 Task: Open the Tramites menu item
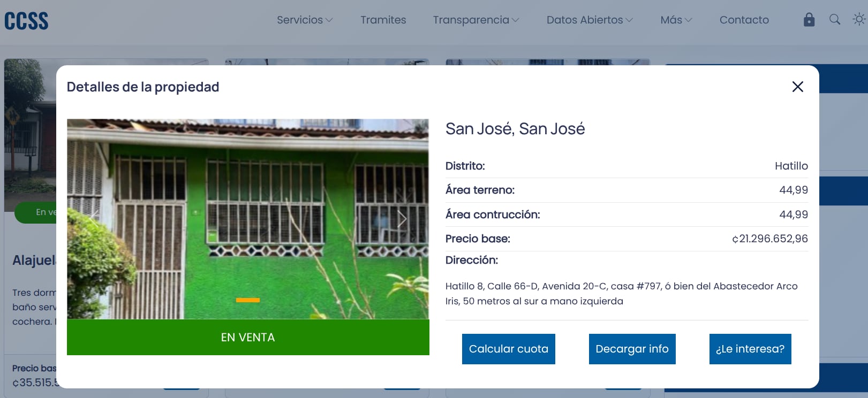(x=383, y=20)
